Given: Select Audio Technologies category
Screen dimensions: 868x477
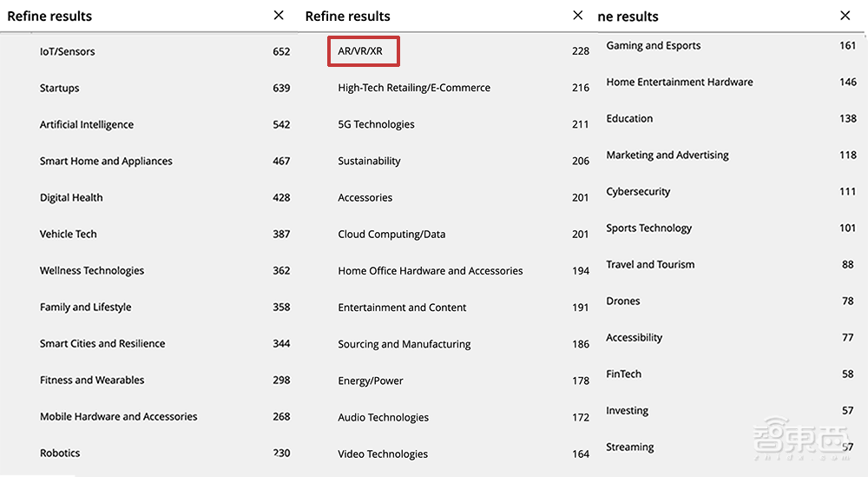Looking at the screenshot, I should pos(383,417).
